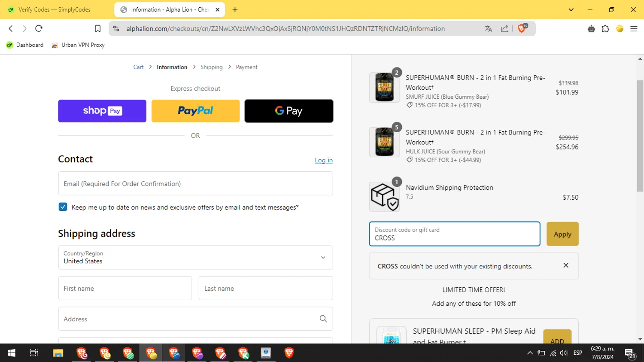This screenshot has width=644, height=362.
Task: Select the Shipping breadcrumb step
Action: pyautogui.click(x=211, y=67)
